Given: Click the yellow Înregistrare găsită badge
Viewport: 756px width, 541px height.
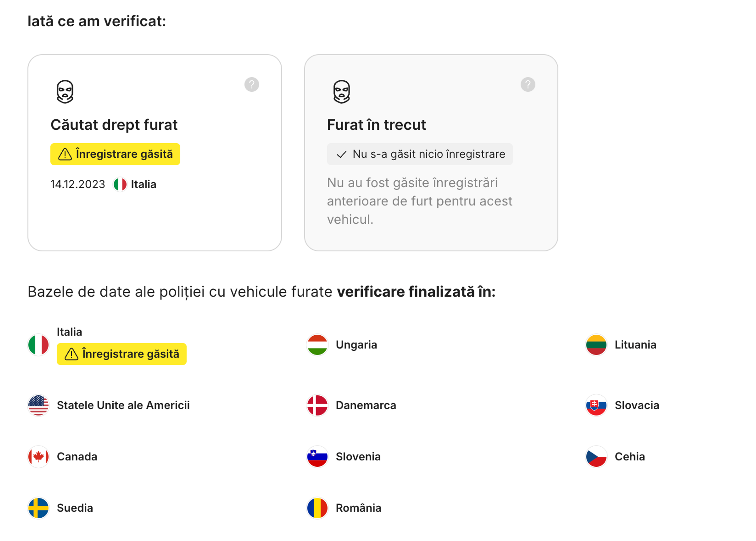Looking at the screenshot, I should (x=115, y=154).
